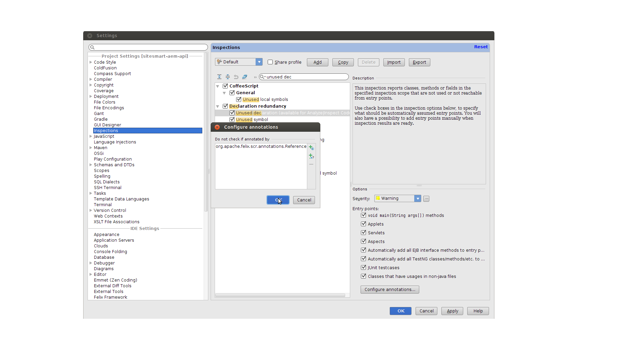The width and height of the screenshot is (644, 362).
Task: Open the Severity Warning dropdown
Action: [418, 199]
